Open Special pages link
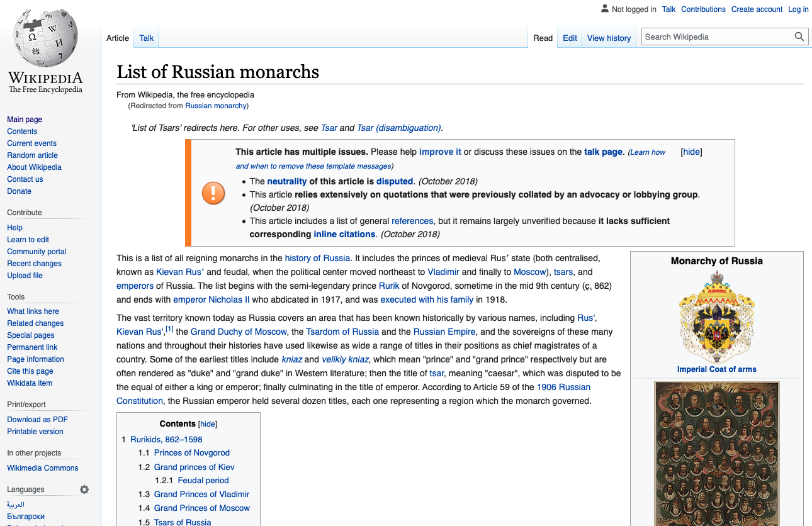Screen dimensions: 812x526 coord(31,335)
